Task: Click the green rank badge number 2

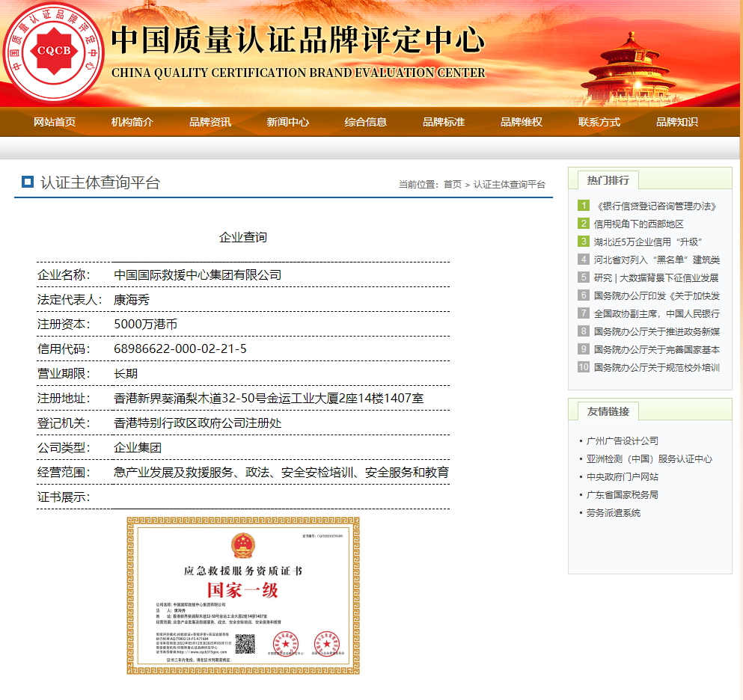Action: tap(584, 223)
